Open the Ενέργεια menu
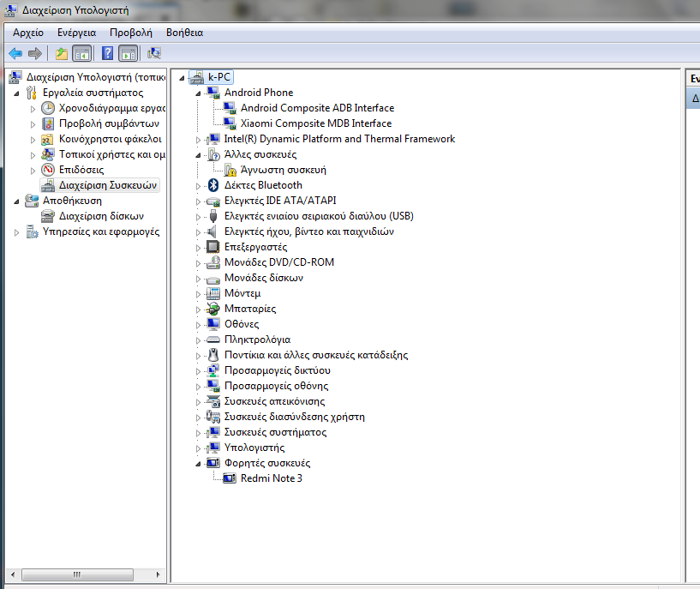Image resolution: width=700 pixels, height=589 pixels. (76, 33)
